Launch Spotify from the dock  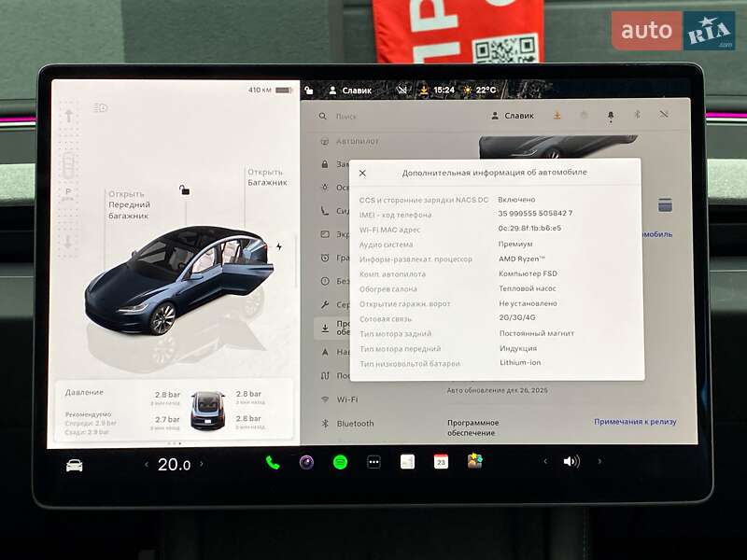click(340, 462)
